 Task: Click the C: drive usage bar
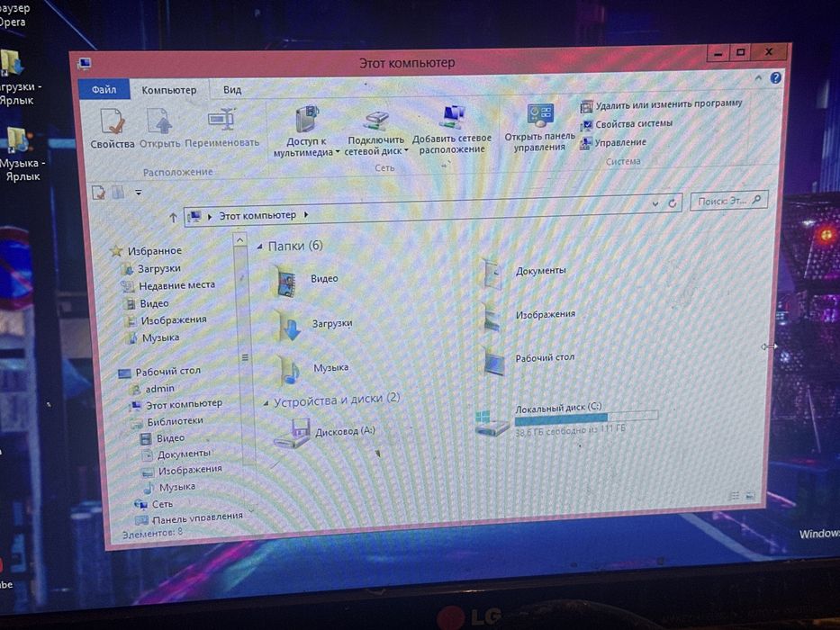(x=586, y=418)
